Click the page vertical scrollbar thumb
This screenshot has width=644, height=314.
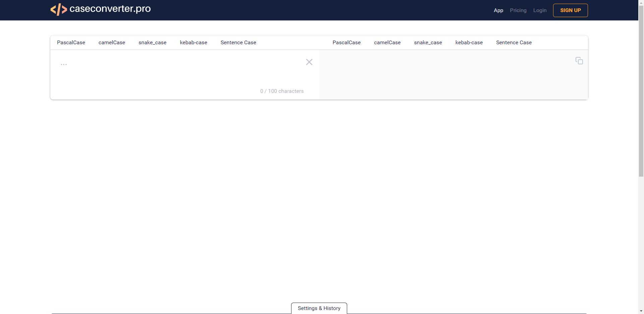641,90
